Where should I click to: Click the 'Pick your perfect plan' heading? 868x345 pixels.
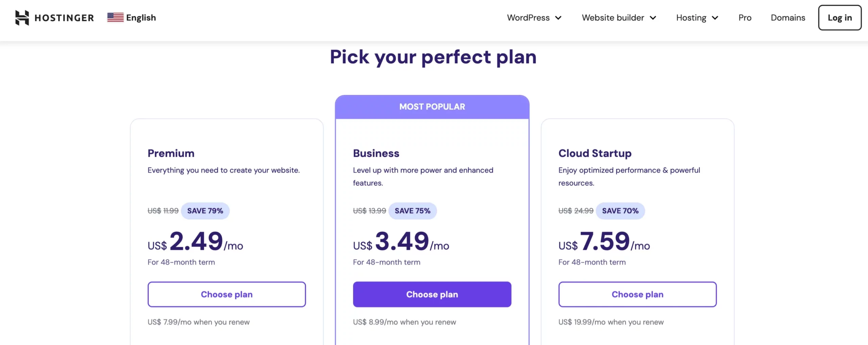pyautogui.click(x=433, y=57)
